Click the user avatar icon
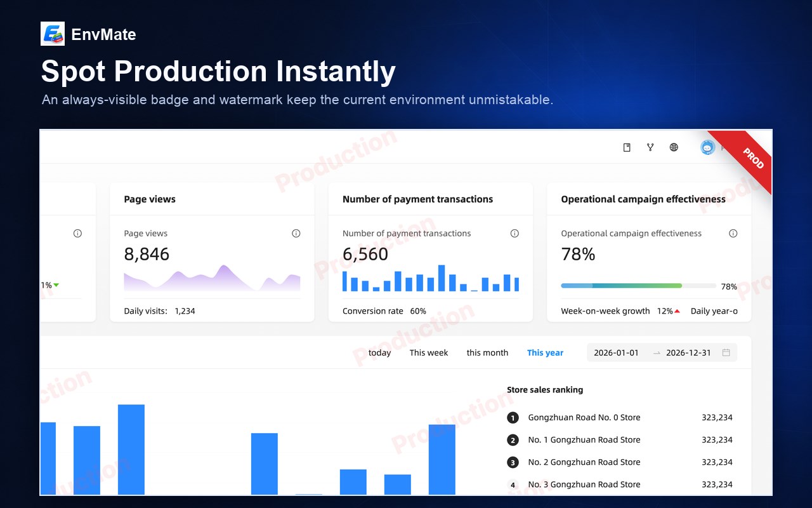 707,147
